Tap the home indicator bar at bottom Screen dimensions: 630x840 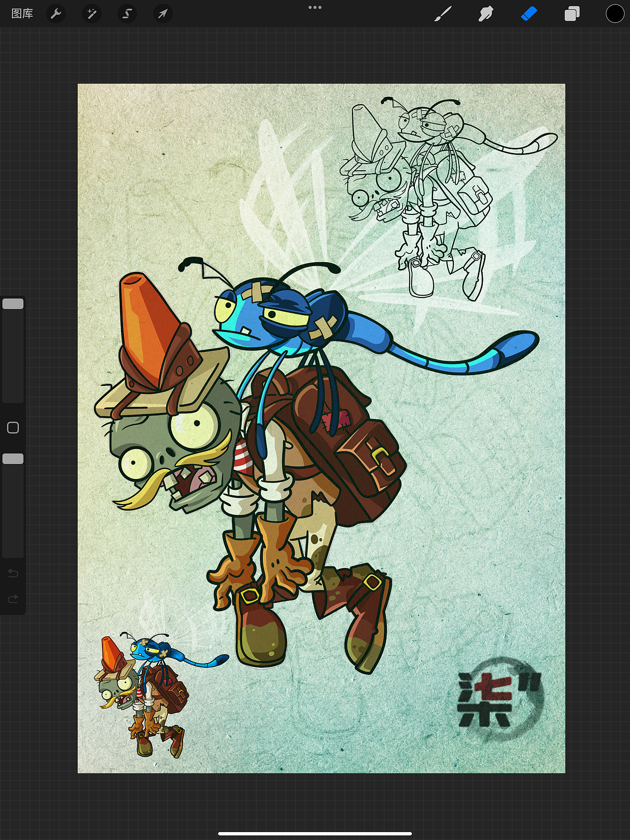315,834
